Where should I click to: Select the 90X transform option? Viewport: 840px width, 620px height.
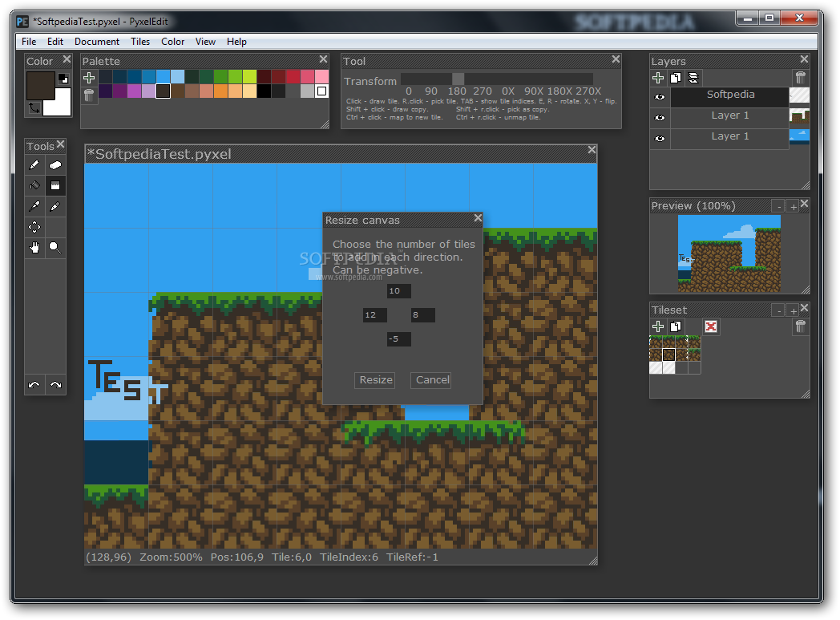pos(534,91)
